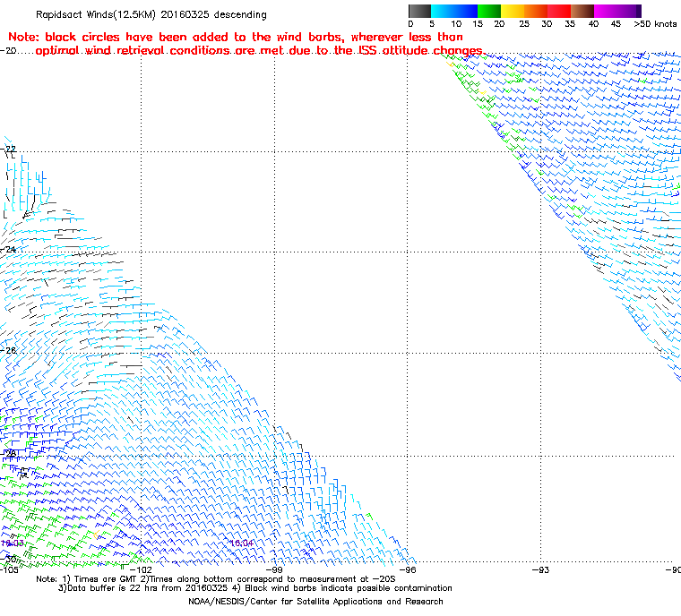The height and width of the screenshot is (616, 681).
Task: Click the "-26" latitude label
Action: click(8, 350)
